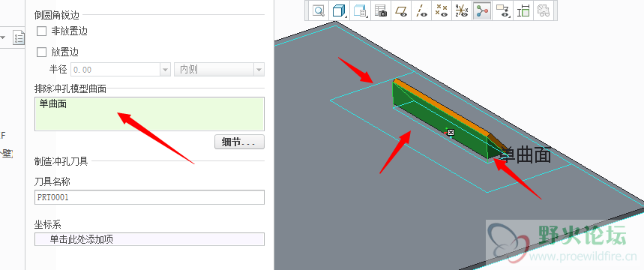This screenshot has height=270, width=644.
Task: Select 单曲面 in the excluded surfaces list
Action: 53,104
